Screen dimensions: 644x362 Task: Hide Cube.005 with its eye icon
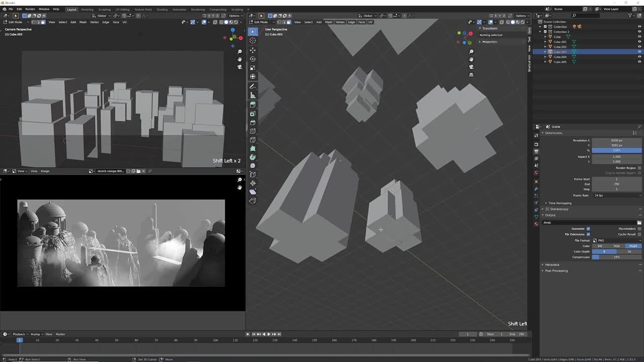click(x=639, y=62)
